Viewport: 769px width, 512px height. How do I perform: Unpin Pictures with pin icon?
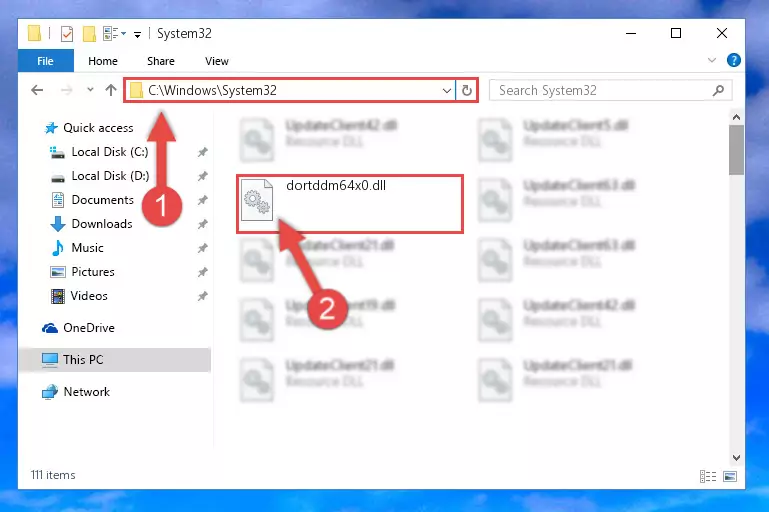click(x=203, y=272)
